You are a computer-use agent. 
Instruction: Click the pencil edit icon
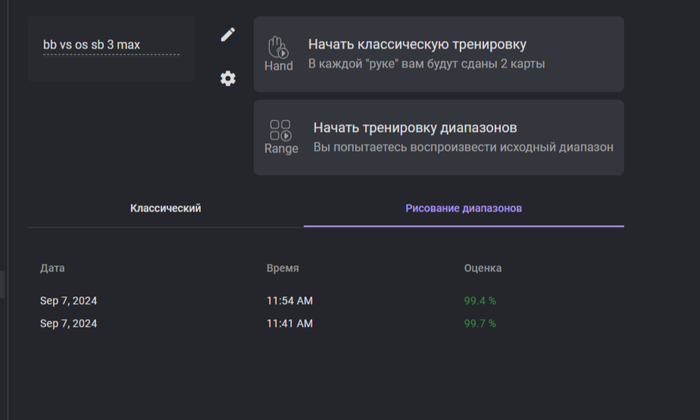(x=228, y=35)
